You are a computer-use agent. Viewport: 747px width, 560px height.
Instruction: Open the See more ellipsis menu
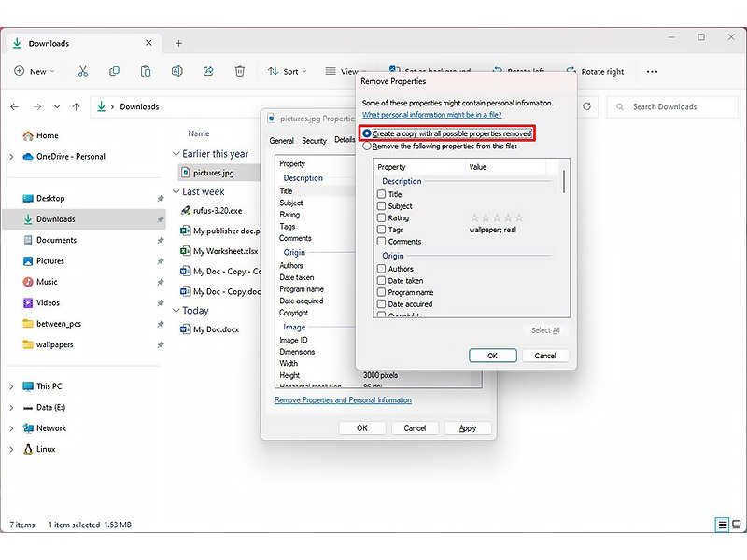coord(652,72)
